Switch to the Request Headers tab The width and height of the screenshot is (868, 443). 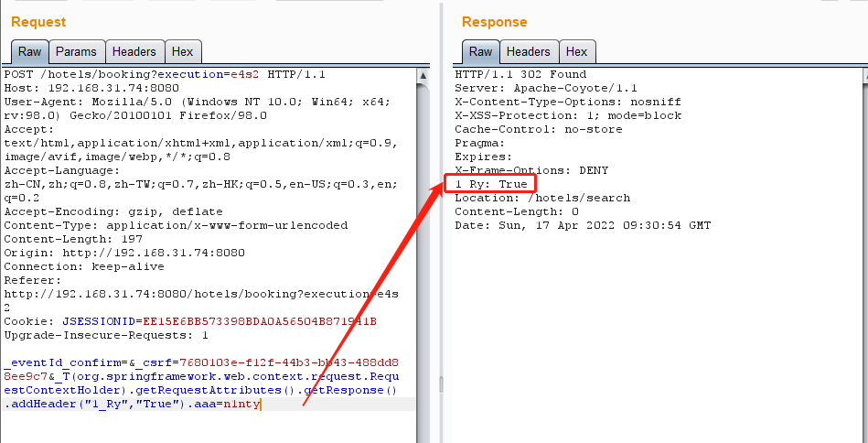[134, 52]
